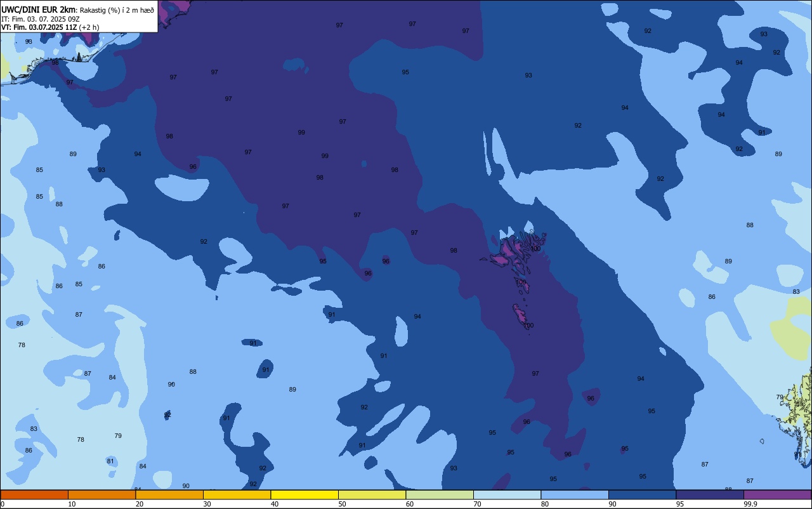The height and width of the screenshot is (509, 812).
Task: Pick the golden 30–40 legend swatch
Action: pos(237,494)
